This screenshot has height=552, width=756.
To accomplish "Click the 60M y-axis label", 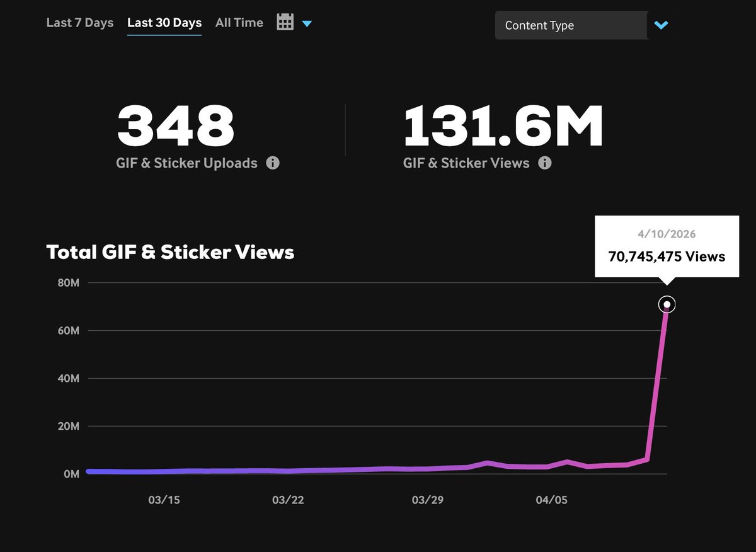I will (67, 331).
